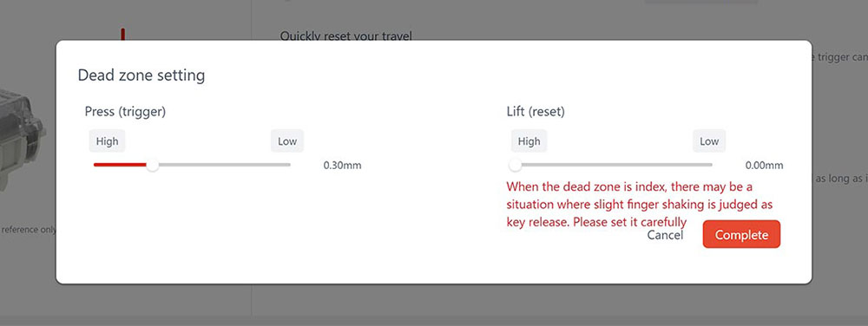
Task: Click the reference only caption text
Action: [x=29, y=229]
